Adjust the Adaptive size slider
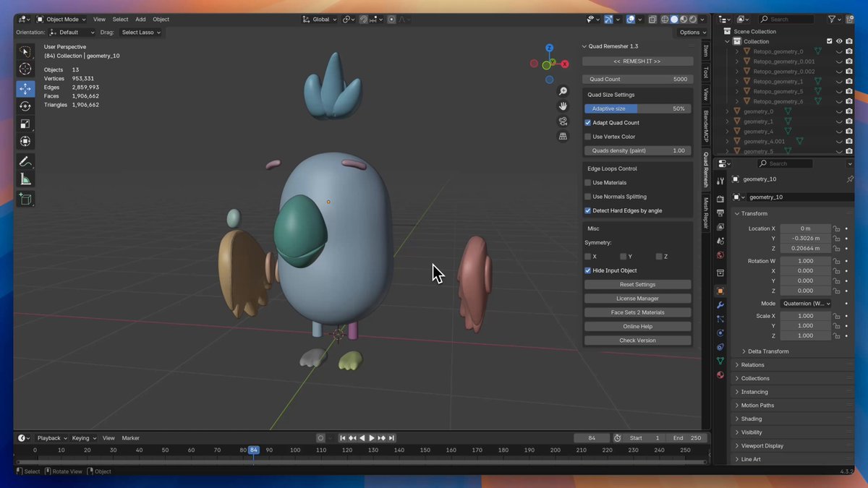The width and height of the screenshot is (868, 488). click(x=637, y=108)
